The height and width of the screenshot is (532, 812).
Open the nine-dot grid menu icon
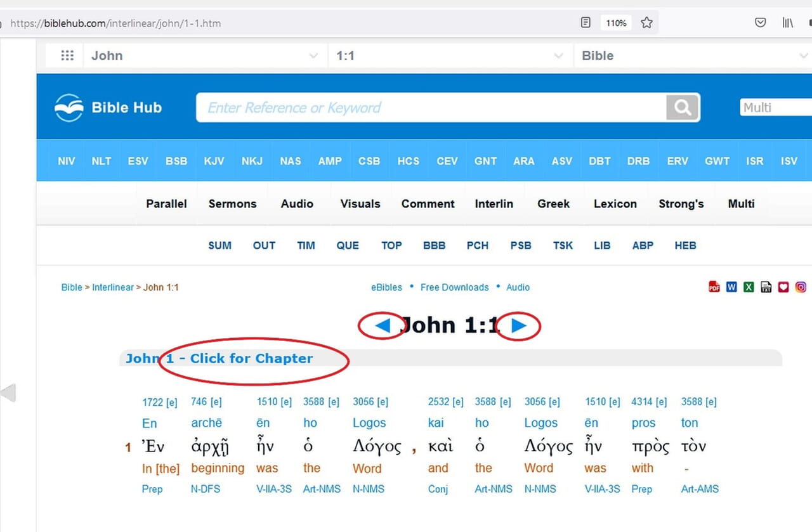click(x=67, y=56)
